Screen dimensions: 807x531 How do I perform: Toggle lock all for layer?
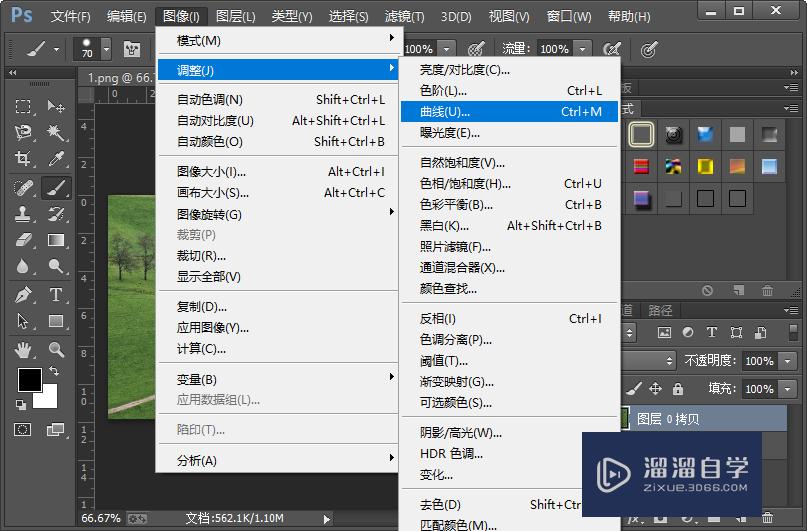[678, 389]
